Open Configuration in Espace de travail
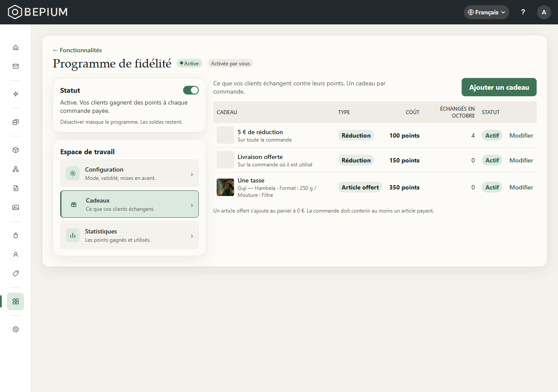Viewport: 558px width, 392px height. pos(129,173)
